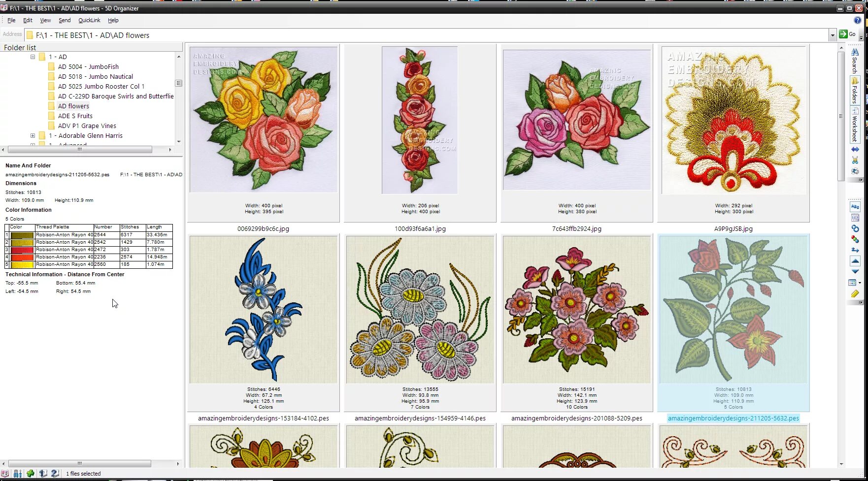The image size is (868, 481).
Task: Click the blue linked rings icon
Action: point(855,228)
